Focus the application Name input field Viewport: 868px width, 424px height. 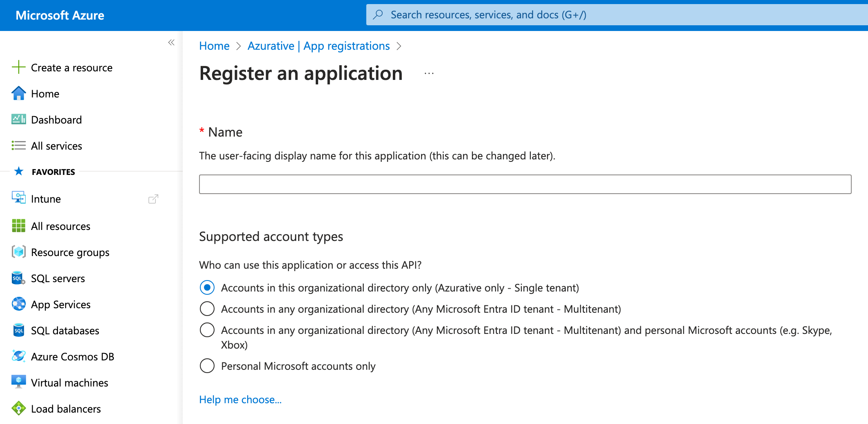[x=525, y=184]
